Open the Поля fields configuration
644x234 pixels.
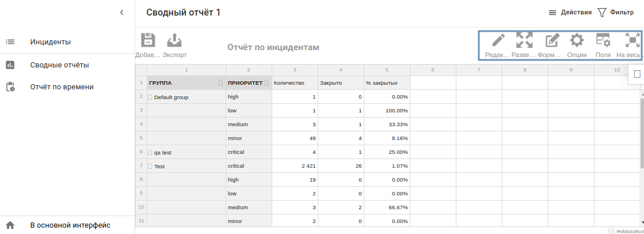[x=603, y=41]
